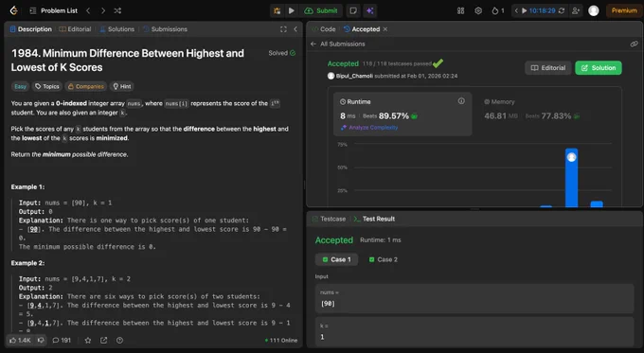
Task: Pick a random problem with shuffle icon
Action: [x=117, y=10]
